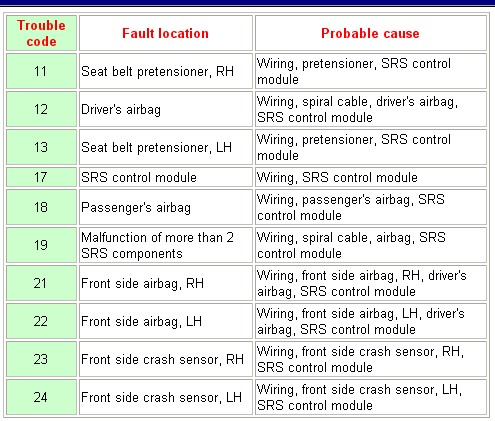Click Seat belt pretensioner, LH cell
The width and height of the screenshot is (495, 421).
coord(166,147)
